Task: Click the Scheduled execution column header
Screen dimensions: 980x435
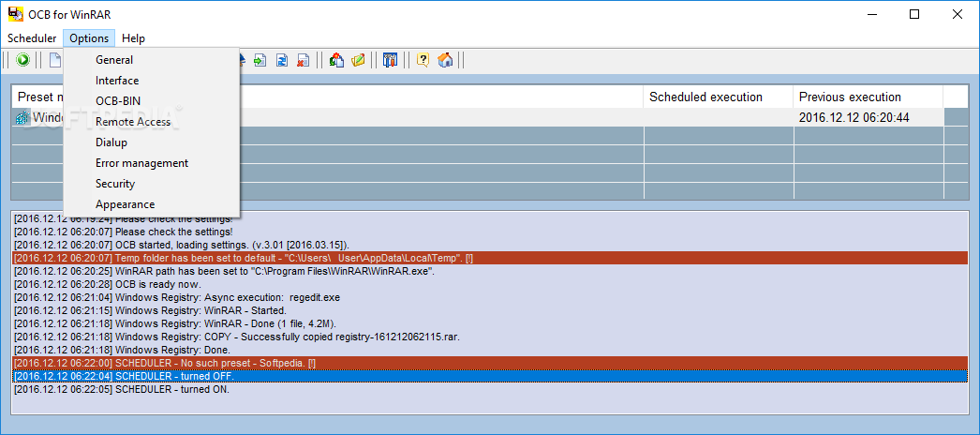Action: point(719,97)
